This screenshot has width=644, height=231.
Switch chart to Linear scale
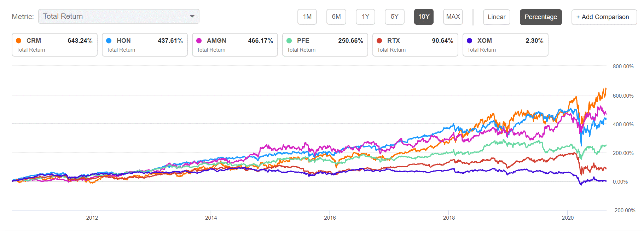497,17
